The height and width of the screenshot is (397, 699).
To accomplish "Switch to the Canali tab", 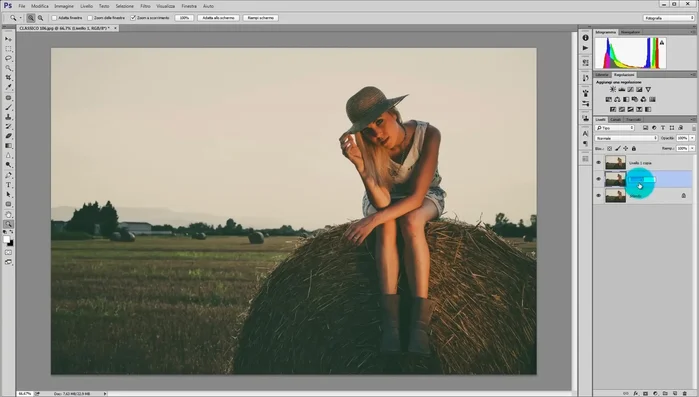I will pyautogui.click(x=616, y=119).
